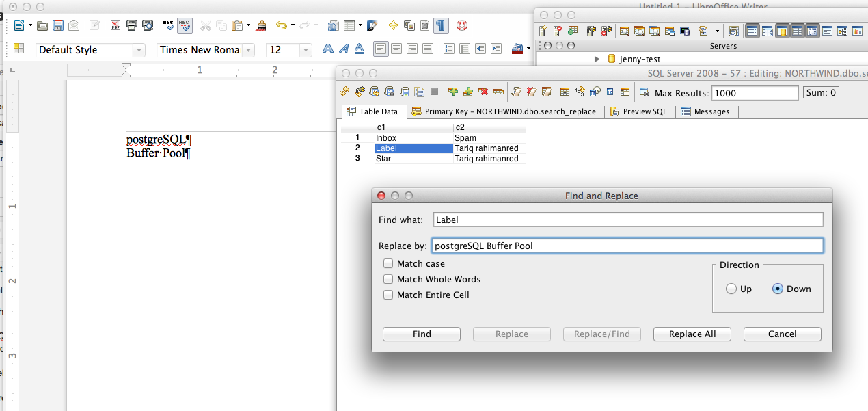Open the font color dropdown arrow in Writer
Image resolution: width=868 pixels, height=411 pixels.
[x=529, y=49]
